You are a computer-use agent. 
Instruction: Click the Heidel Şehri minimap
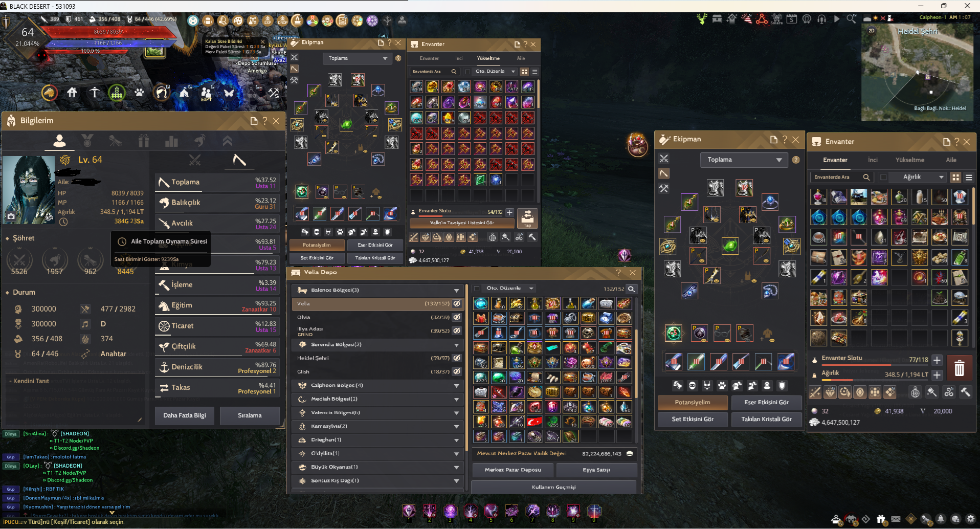click(x=918, y=72)
